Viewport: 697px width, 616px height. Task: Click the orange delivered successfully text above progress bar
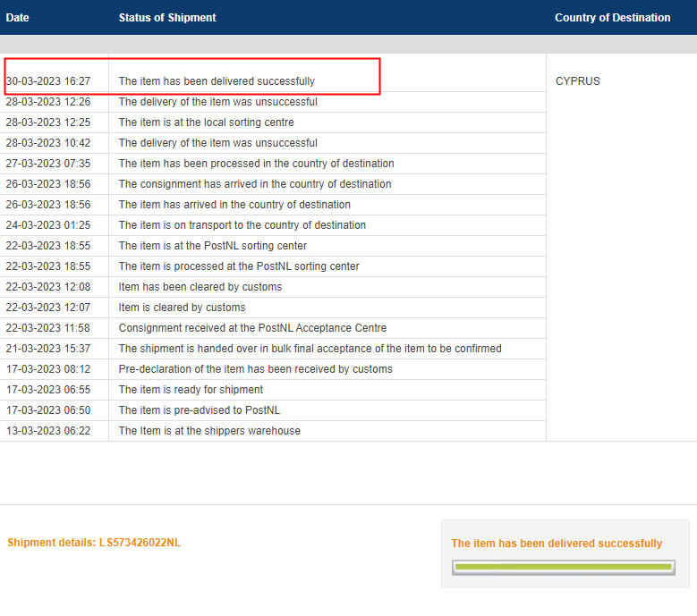tap(557, 544)
